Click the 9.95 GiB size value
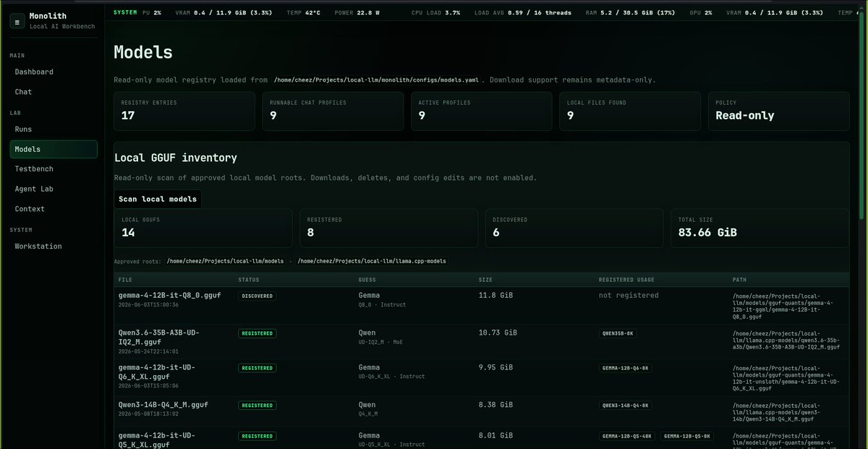This screenshot has height=449, width=868. tap(495, 367)
